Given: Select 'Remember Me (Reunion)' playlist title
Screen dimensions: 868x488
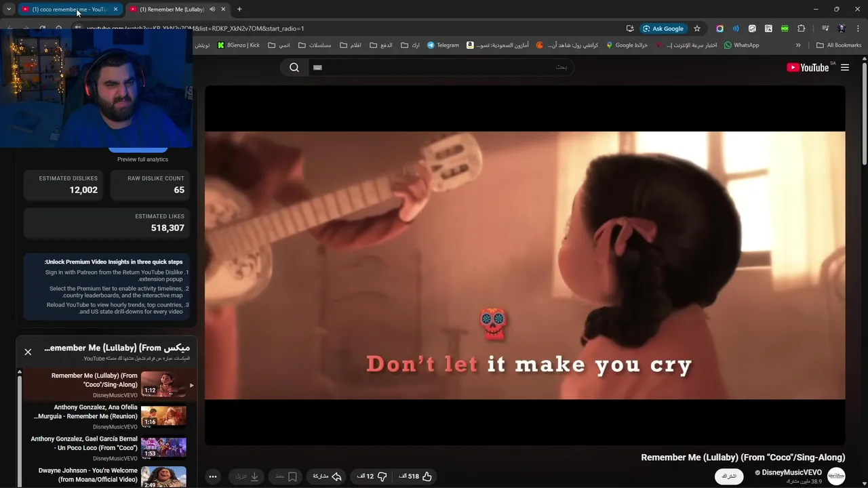Looking at the screenshot, I should click(x=85, y=411).
